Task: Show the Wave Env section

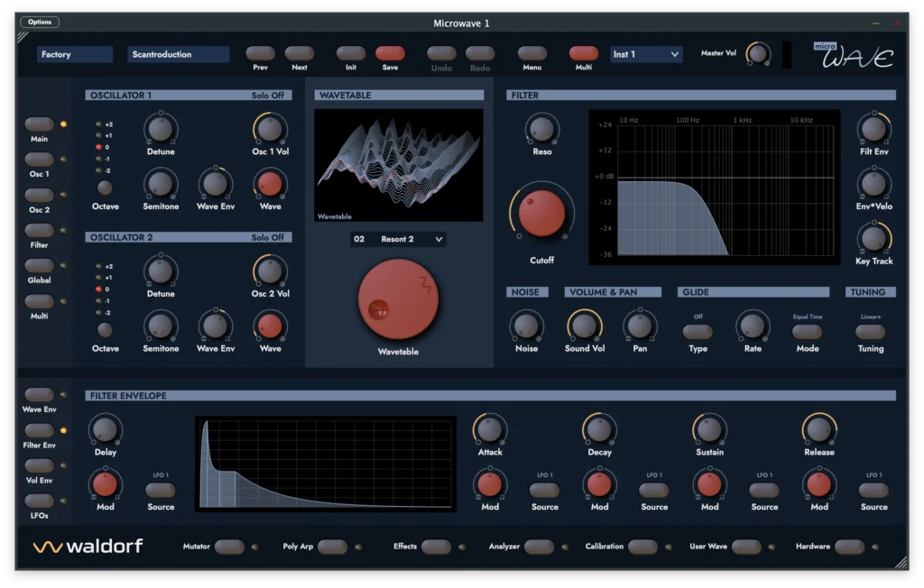Action: click(39, 394)
